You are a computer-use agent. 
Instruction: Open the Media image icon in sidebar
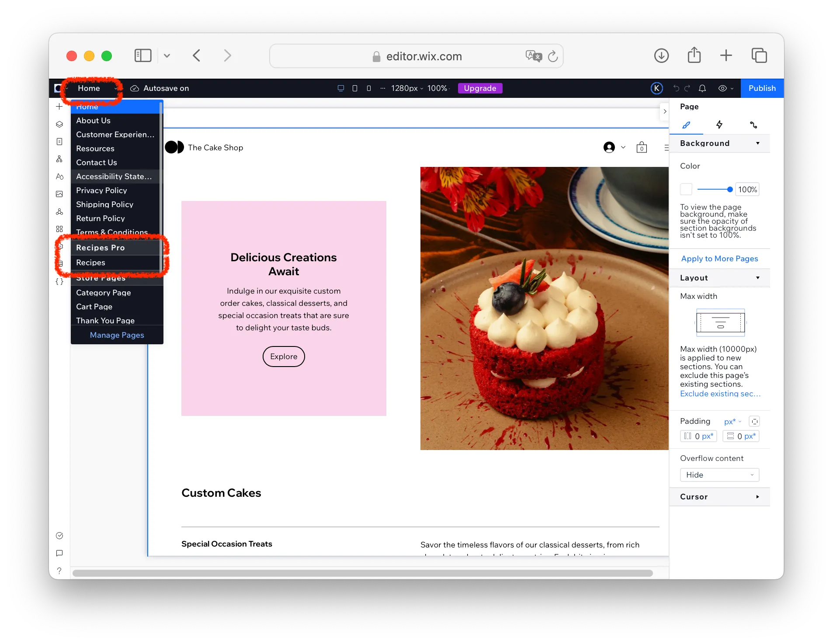click(59, 194)
